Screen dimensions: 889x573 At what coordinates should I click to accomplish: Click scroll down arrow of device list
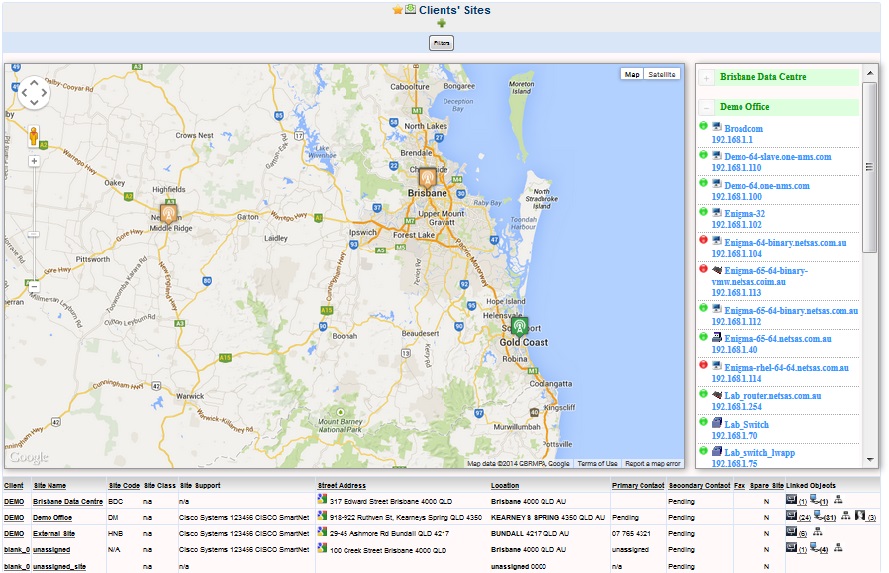pos(870,460)
